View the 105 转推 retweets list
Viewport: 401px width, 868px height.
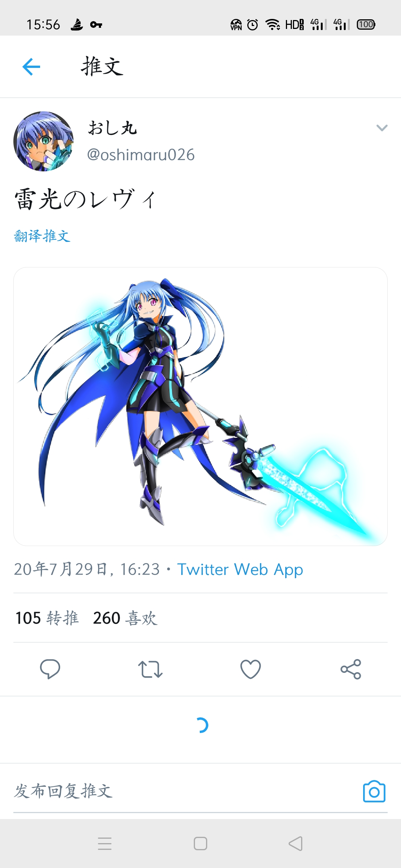[47, 618]
